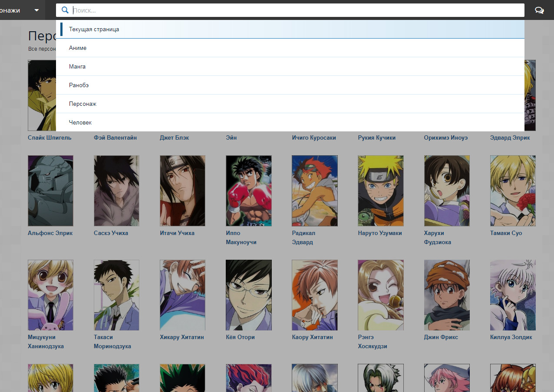This screenshot has width=554, height=392.
Task: Open Наруто Узумаки character thumbnail
Action: 380,191
